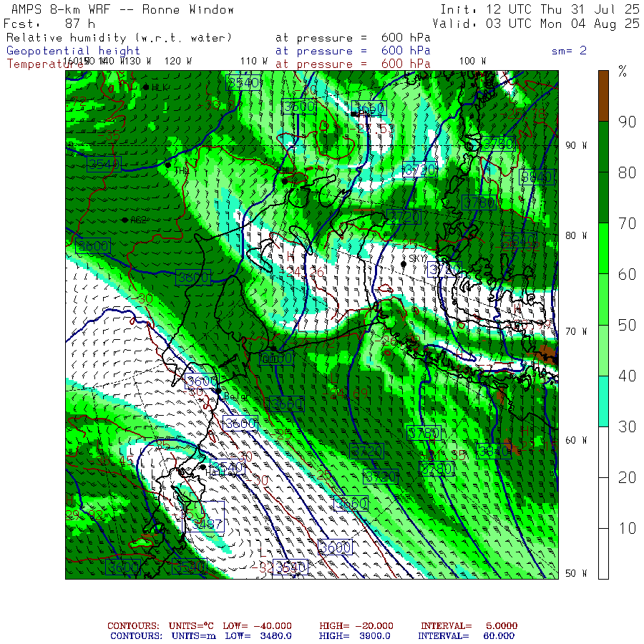Click the '%' unit on color scale

tap(623, 72)
